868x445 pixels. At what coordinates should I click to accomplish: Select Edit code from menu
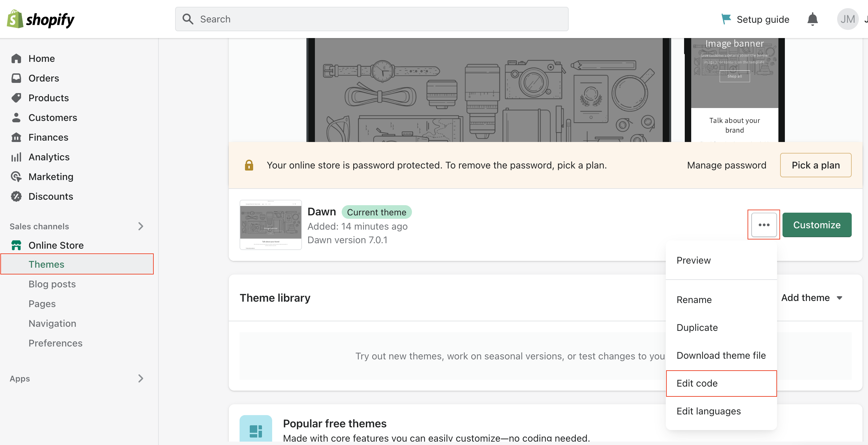click(697, 383)
